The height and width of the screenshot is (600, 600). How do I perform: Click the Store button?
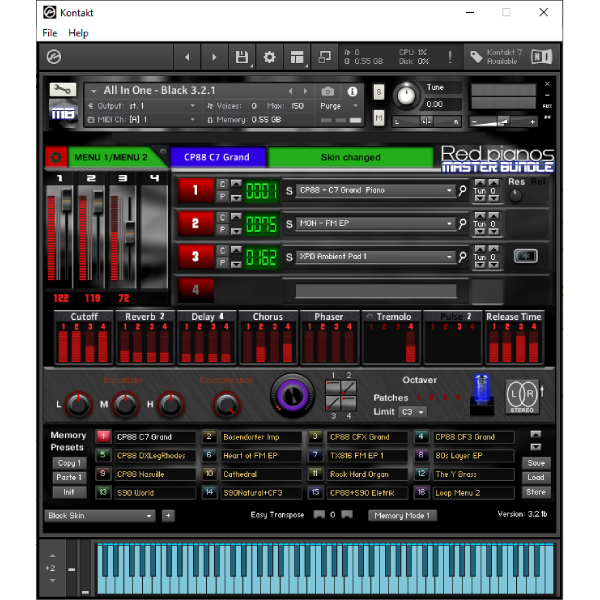[536, 492]
